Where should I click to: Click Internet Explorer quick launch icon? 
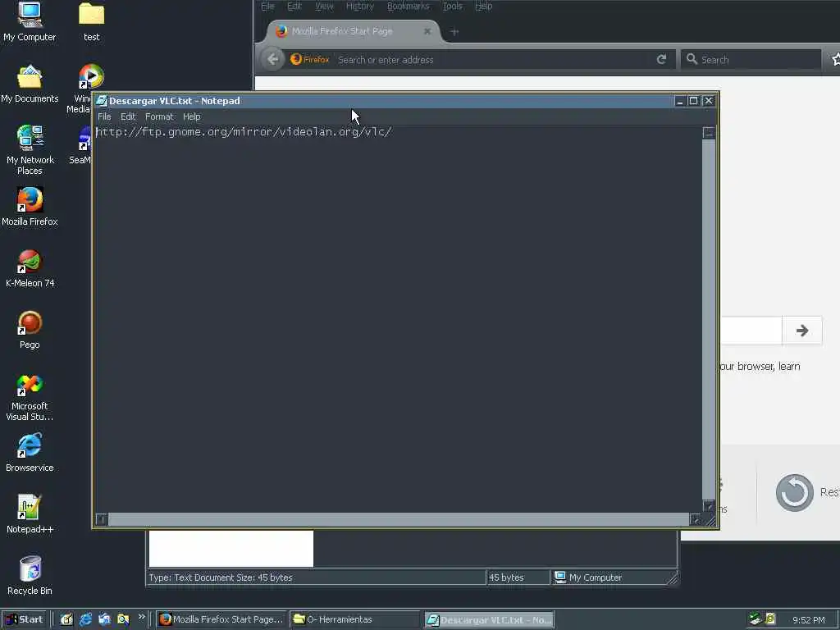pyautogui.click(x=85, y=619)
